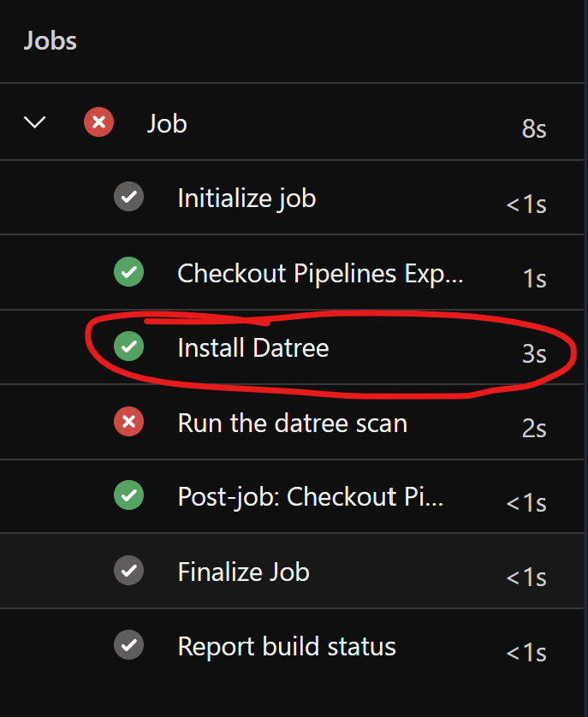Click the <1s duration of Initialize job
The image size is (588, 717).
point(526,204)
